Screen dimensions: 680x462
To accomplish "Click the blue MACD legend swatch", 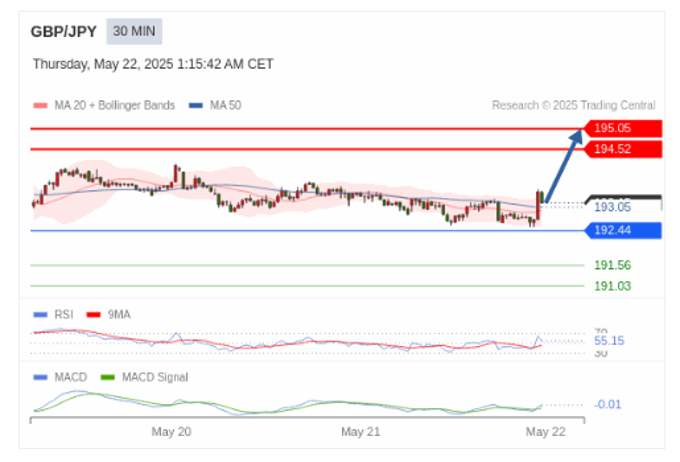I will coord(40,377).
